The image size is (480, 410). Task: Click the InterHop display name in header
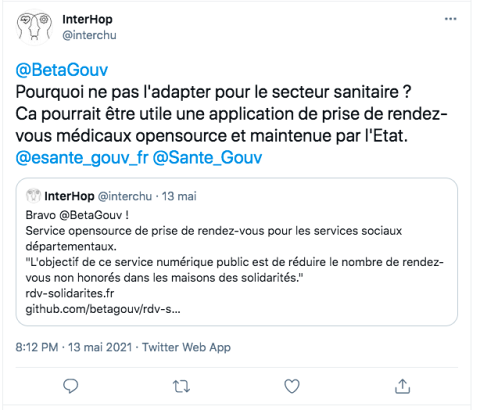pos(87,19)
